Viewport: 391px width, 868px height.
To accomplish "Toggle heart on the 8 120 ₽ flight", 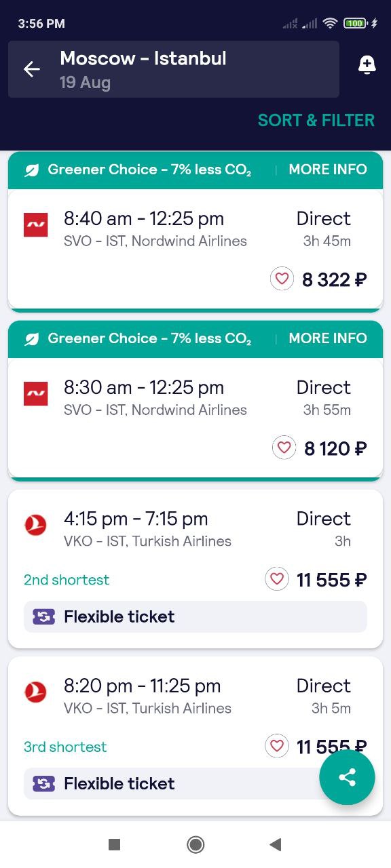I will click(x=284, y=448).
